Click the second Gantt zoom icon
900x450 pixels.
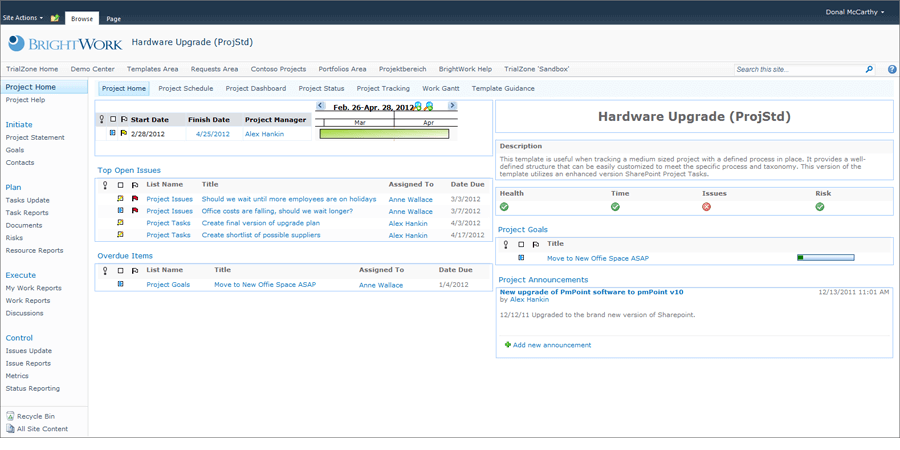[x=428, y=106]
